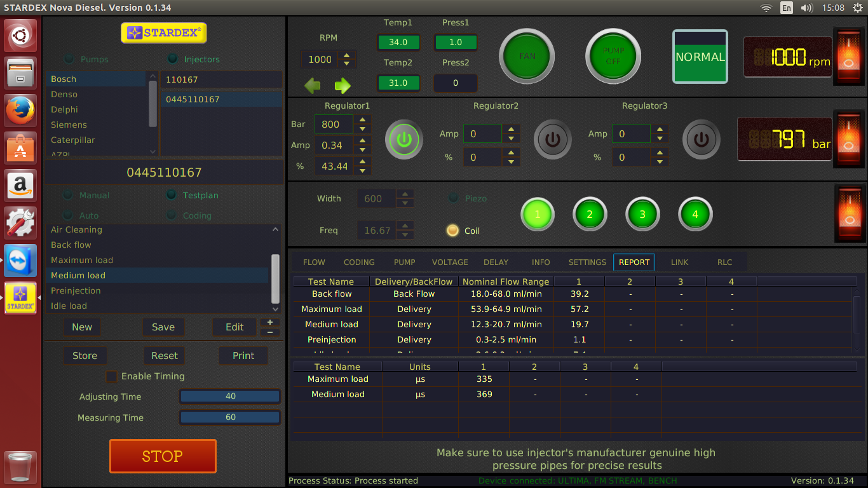The image size is (868, 488).
Task: Switch to the CODING tab
Action: coord(359,262)
